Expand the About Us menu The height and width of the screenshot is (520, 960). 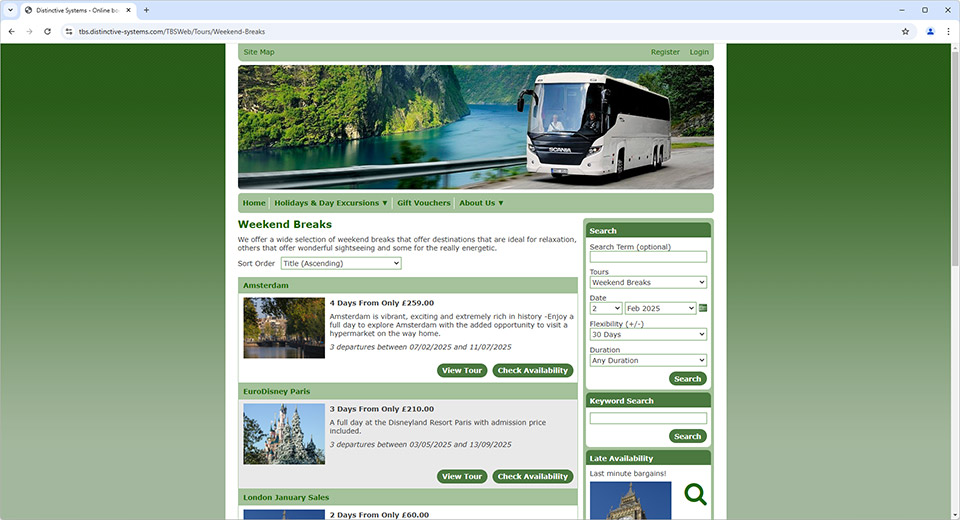pyautogui.click(x=481, y=203)
